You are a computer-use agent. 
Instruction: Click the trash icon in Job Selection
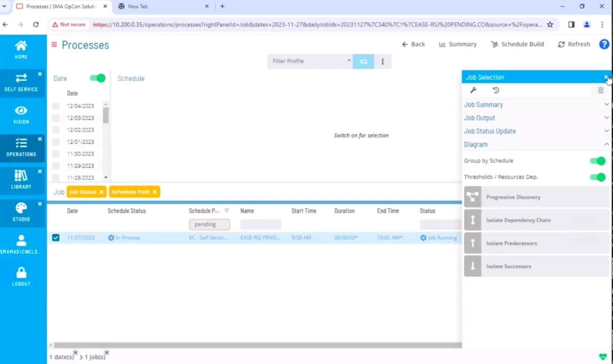pyautogui.click(x=601, y=90)
